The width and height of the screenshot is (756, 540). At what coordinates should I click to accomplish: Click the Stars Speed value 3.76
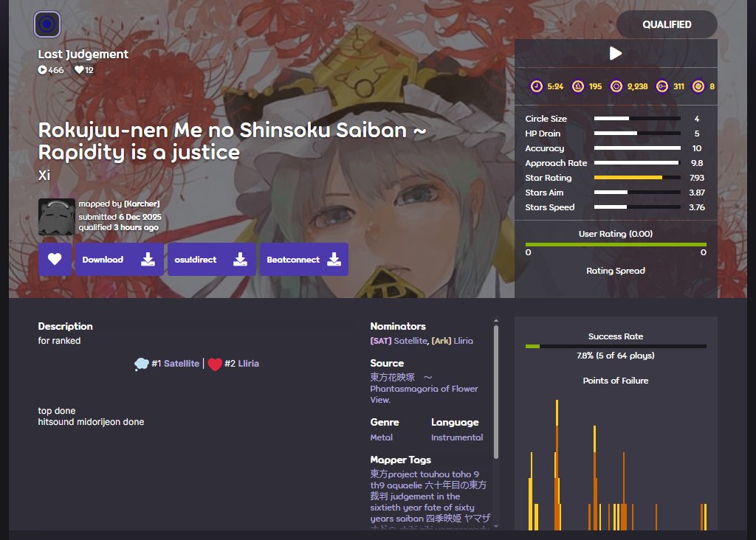click(697, 207)
